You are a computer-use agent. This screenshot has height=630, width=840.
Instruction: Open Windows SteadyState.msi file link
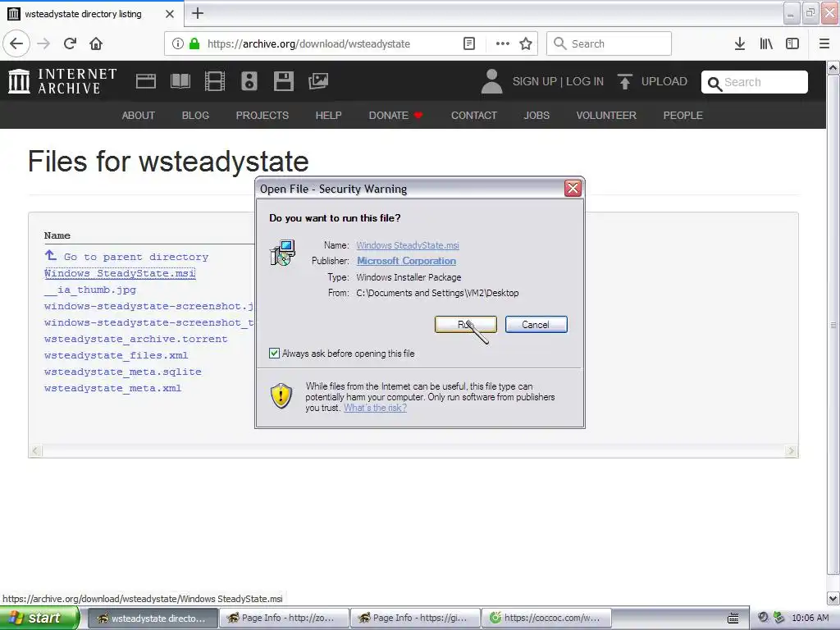120,273
